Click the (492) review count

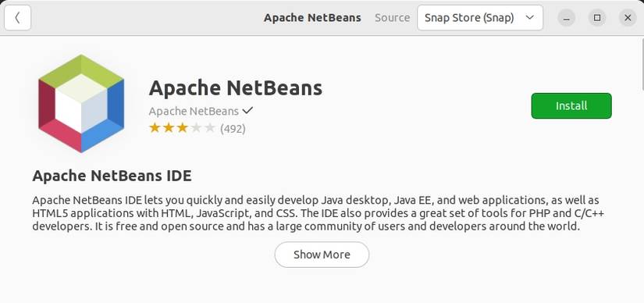tap(233, 129)
